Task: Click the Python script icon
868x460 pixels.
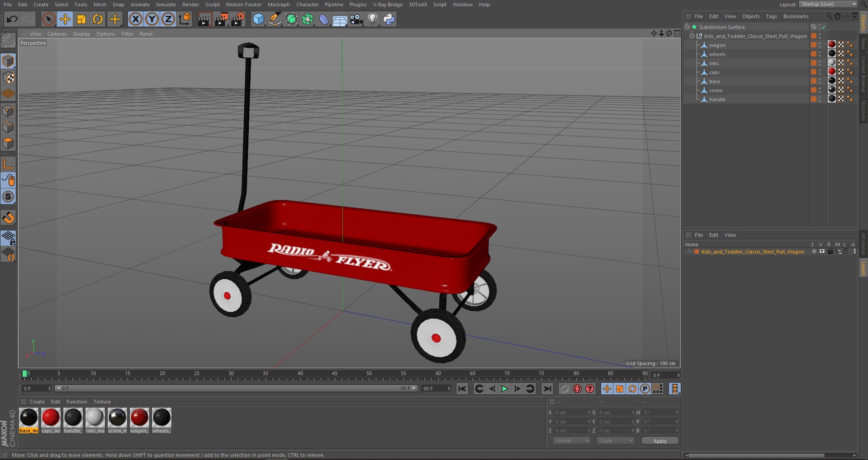Action: [389, 19]
